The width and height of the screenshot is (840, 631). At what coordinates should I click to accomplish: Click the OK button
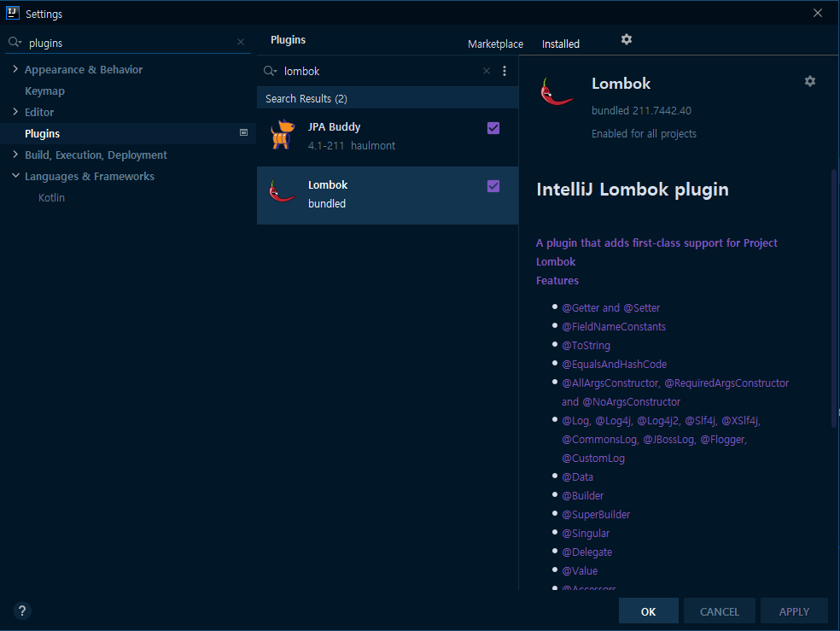pyautogui.click(x=648, y=611)
